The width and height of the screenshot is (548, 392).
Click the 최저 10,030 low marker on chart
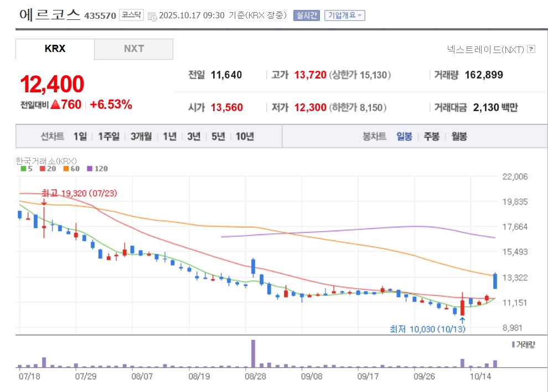(x=427, y=329)
